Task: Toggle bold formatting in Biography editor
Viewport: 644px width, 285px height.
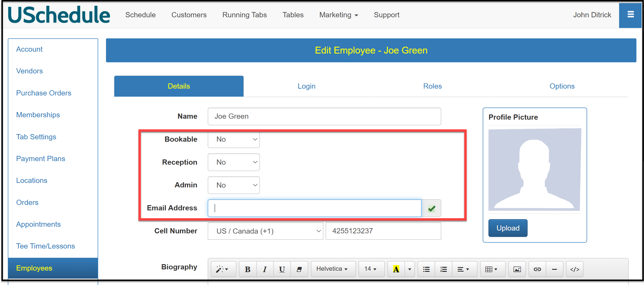Action: [x=248, y=269]
